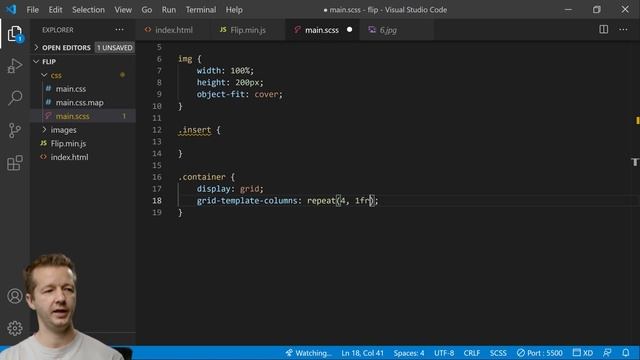Click the XD status bar item
The height and width of the screenshot is (360, 640).
click(x=583, y=353)
